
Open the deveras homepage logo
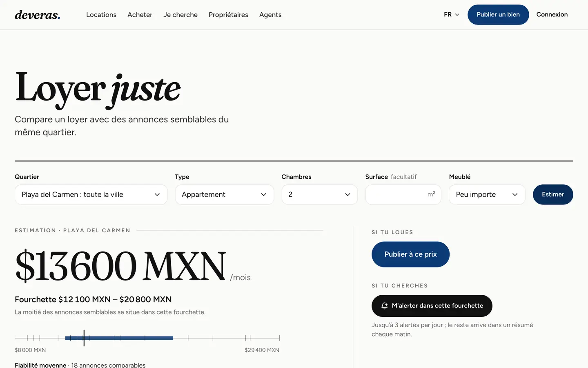38,15
